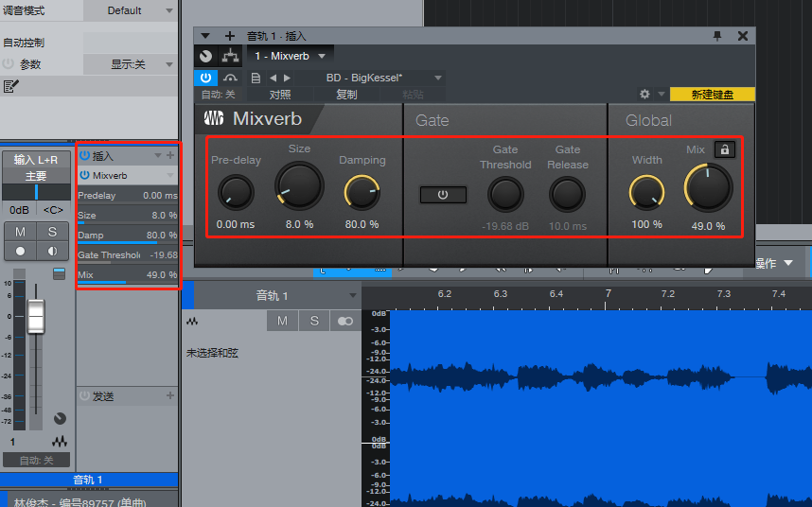The width and height of the screenshot is (812, 507).
Task: Click the waveform icon at the bottom of the channel strip
Action: click(60, 442)
